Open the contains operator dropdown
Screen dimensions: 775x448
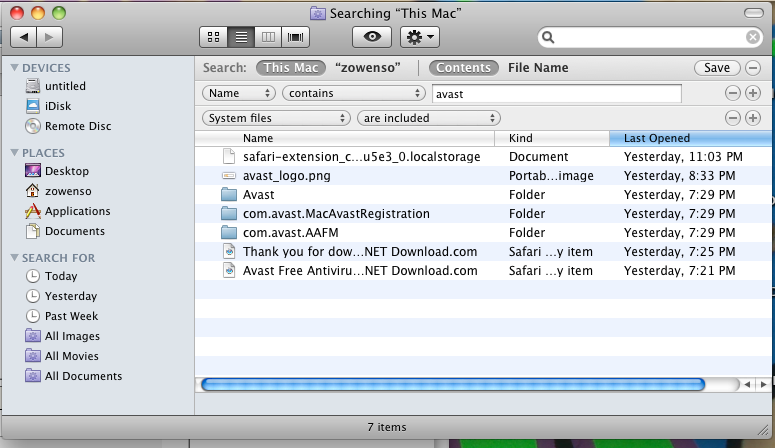353,93
